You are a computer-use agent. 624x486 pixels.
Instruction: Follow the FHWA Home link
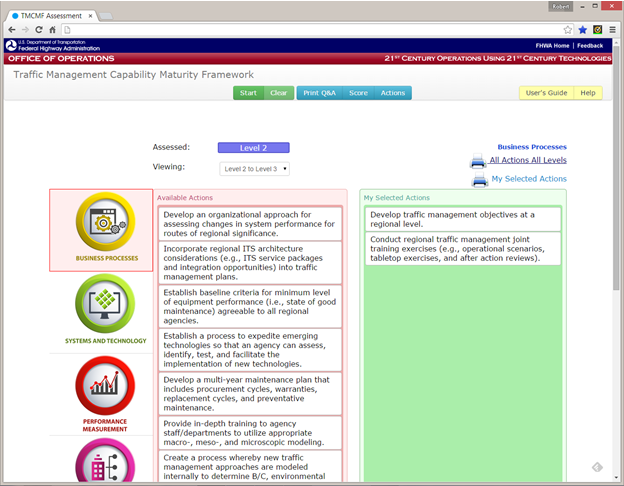click(x=553, y=45)
